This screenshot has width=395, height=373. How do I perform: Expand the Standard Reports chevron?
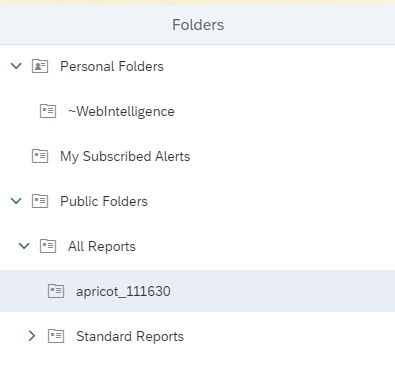(32, 336)
